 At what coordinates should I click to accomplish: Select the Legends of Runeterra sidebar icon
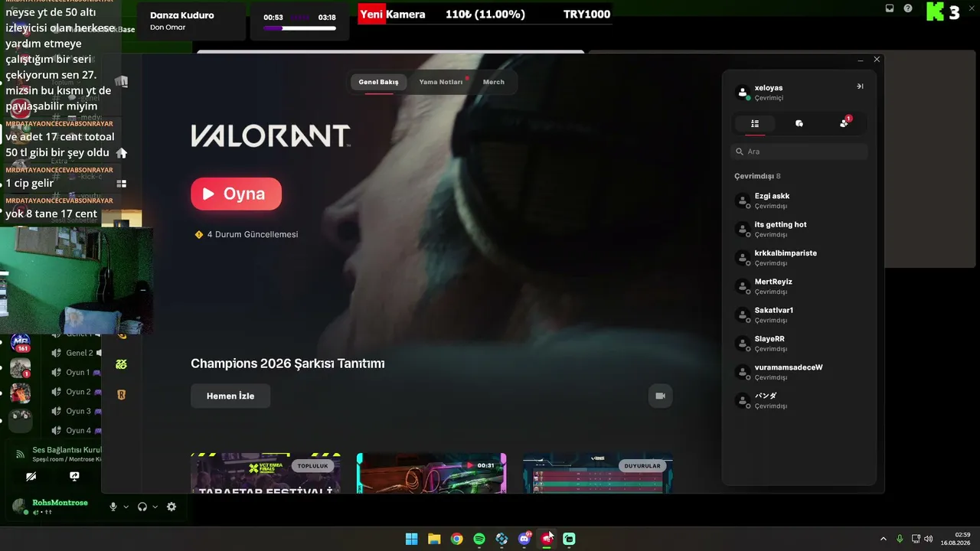click(121, 395)
